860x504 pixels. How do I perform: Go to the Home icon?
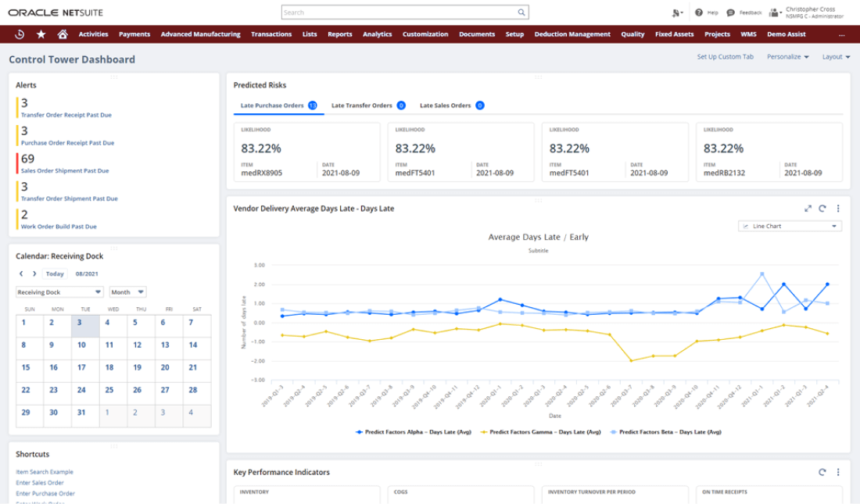point(63,34)
